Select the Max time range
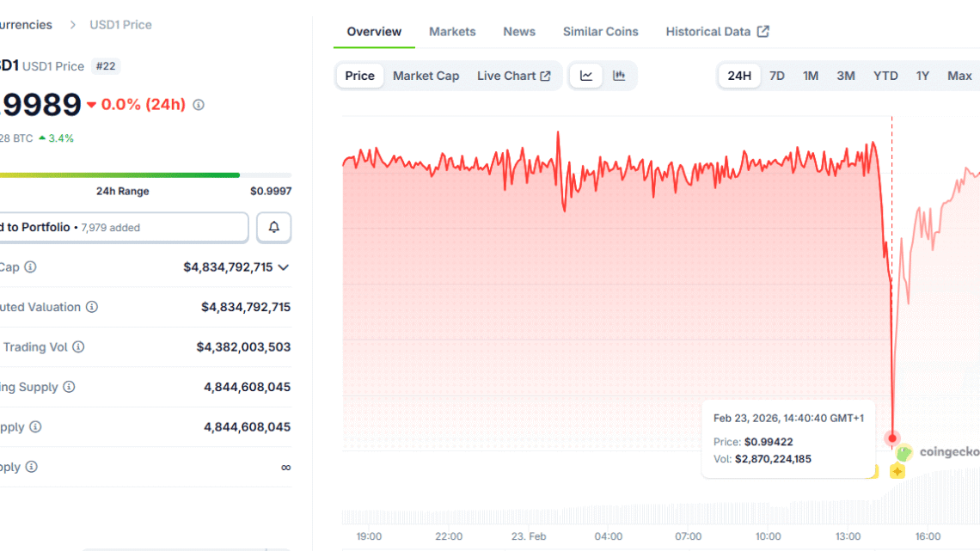 coord(959,76)
